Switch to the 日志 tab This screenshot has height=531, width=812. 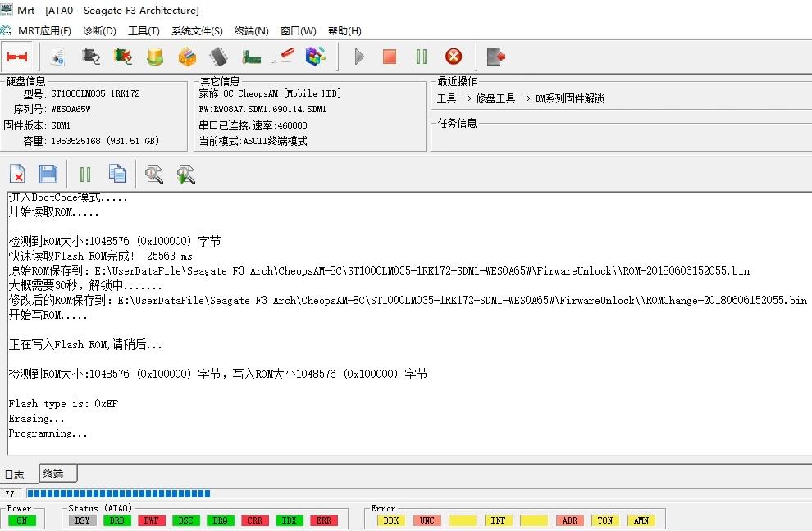pyautogui.click(x=15, y=474)
